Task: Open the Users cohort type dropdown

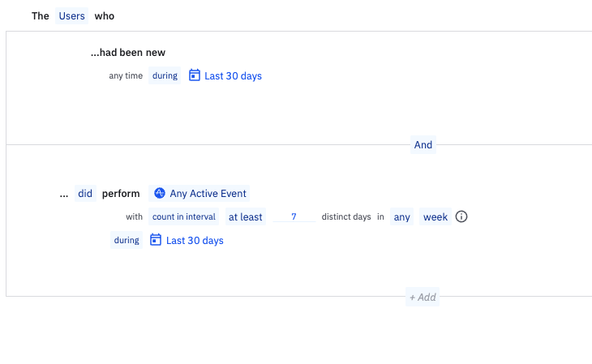Action: pos(71,15)
